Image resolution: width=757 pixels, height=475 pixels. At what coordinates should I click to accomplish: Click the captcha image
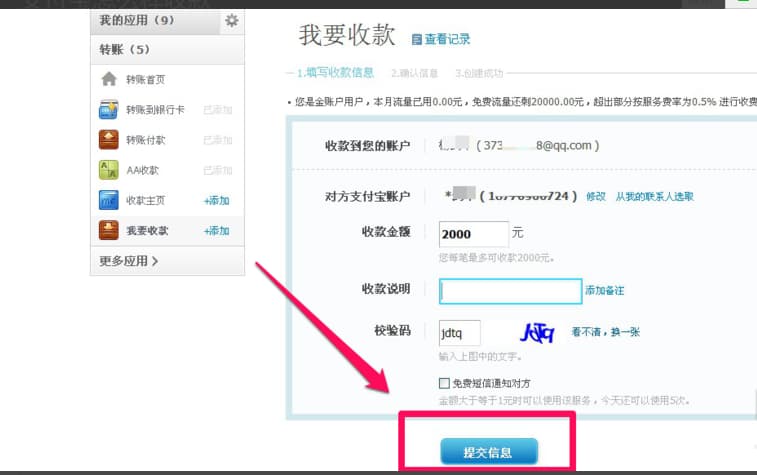pos(537,332)
